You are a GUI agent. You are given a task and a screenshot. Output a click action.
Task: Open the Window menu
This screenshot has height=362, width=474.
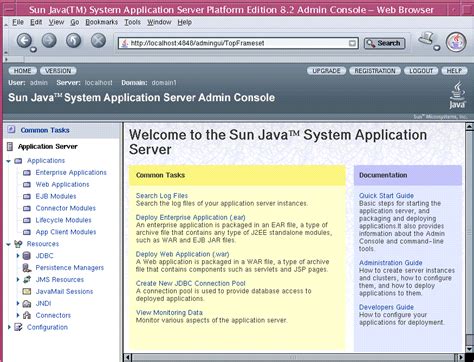[x=159, y=22]
